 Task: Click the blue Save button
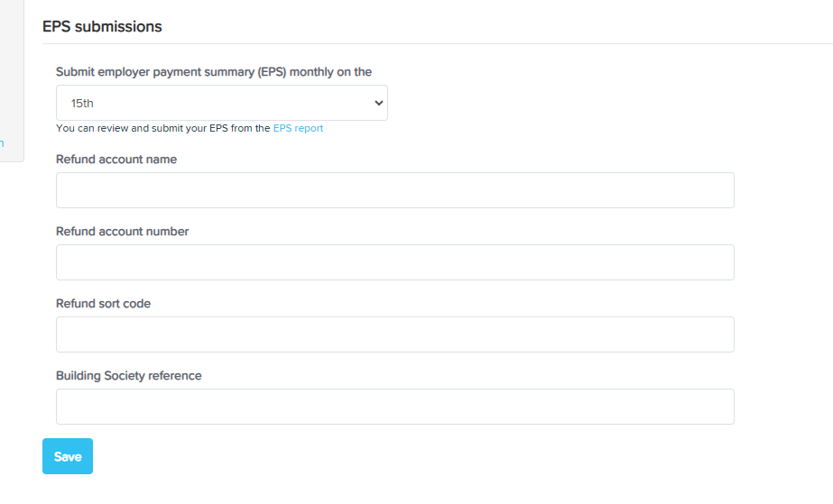(x=68, y=456)
